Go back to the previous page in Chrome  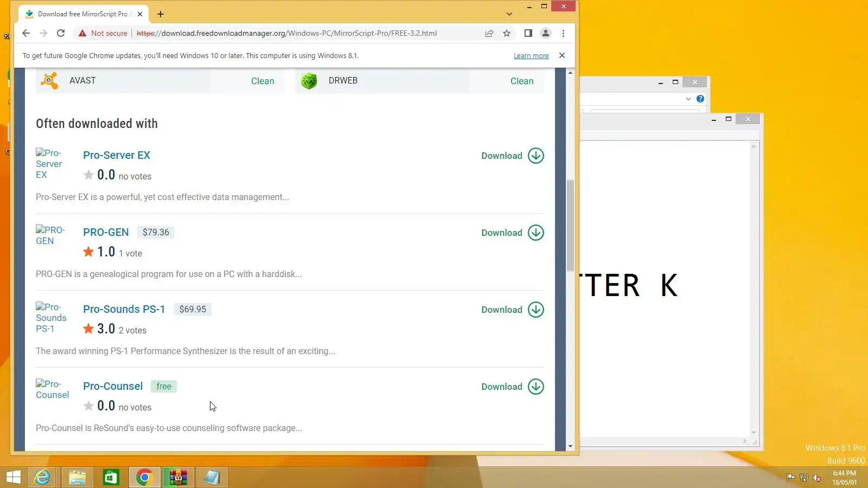[26, 33]
